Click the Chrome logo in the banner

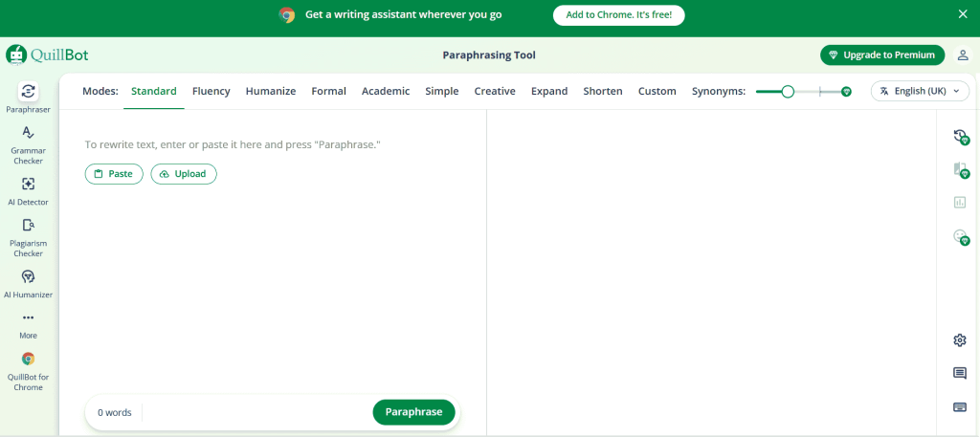[287, 15]
